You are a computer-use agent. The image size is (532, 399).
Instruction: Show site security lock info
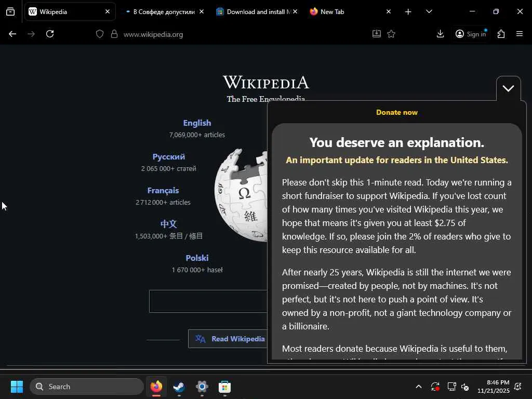click(114, 34)
